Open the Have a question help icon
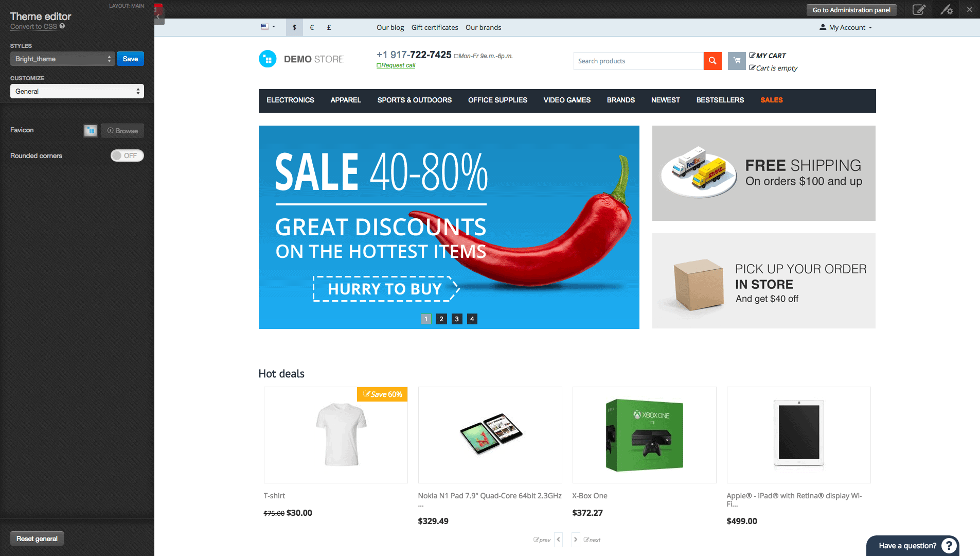Image resolution: width=980 pixels, height=556 pixels. tap(949, 546)
